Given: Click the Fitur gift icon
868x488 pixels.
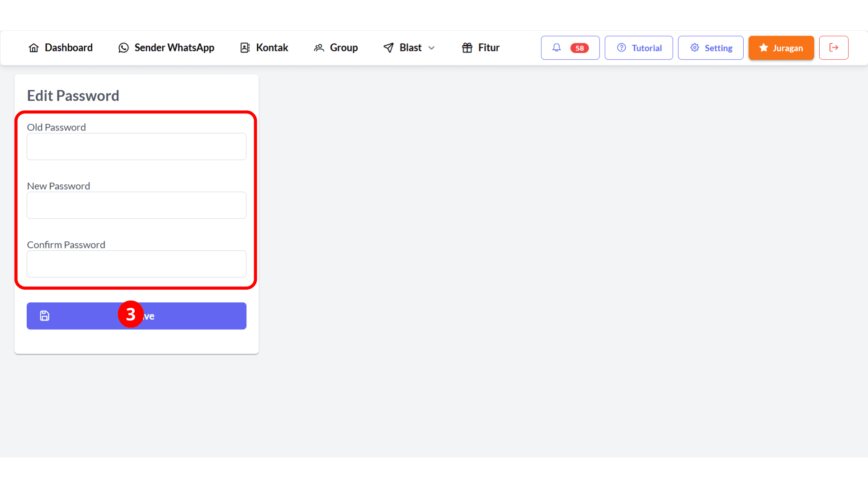Looking at the screenshot, I should coord(467,47).
